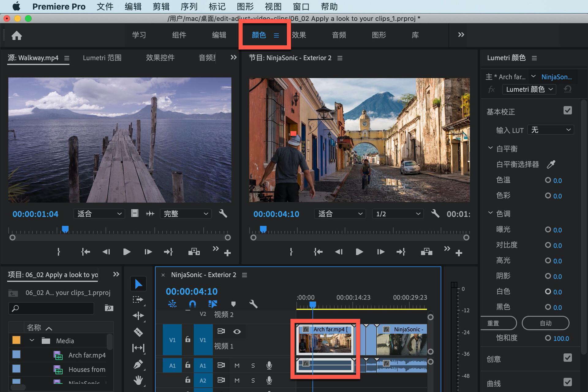Click the project search field
Screen dimensions: 588x392
point(51,308)
